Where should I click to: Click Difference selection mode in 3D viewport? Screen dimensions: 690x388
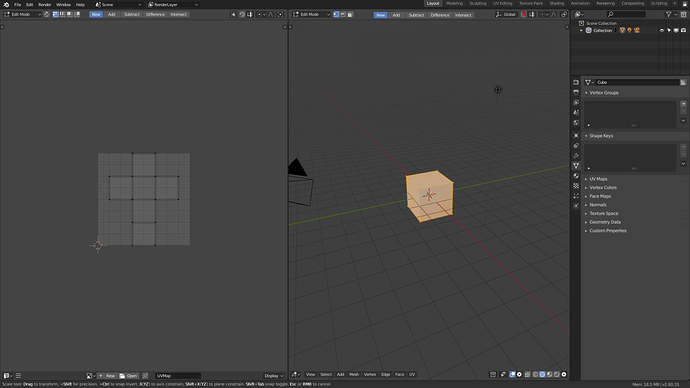[440, 15]
